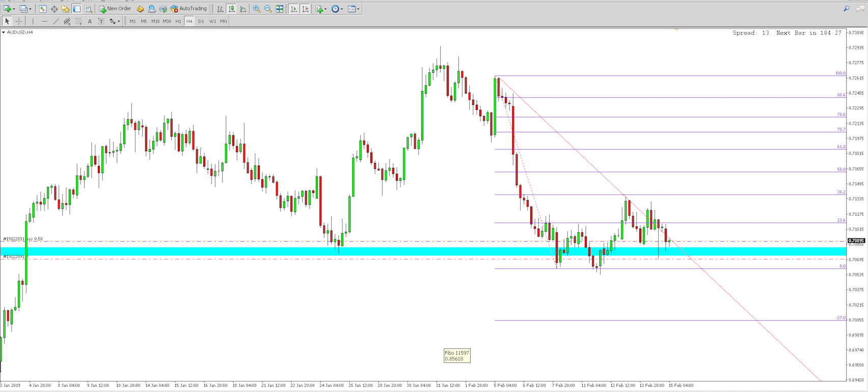This screenshot has height=392, width=868.
Task: Draw a horizontal line
Action: coord(44,21)
